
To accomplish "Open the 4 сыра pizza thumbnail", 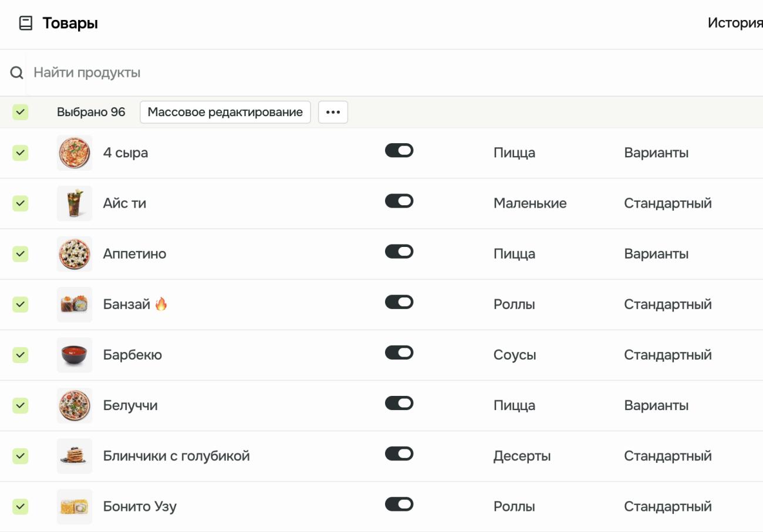I will 75,153.
